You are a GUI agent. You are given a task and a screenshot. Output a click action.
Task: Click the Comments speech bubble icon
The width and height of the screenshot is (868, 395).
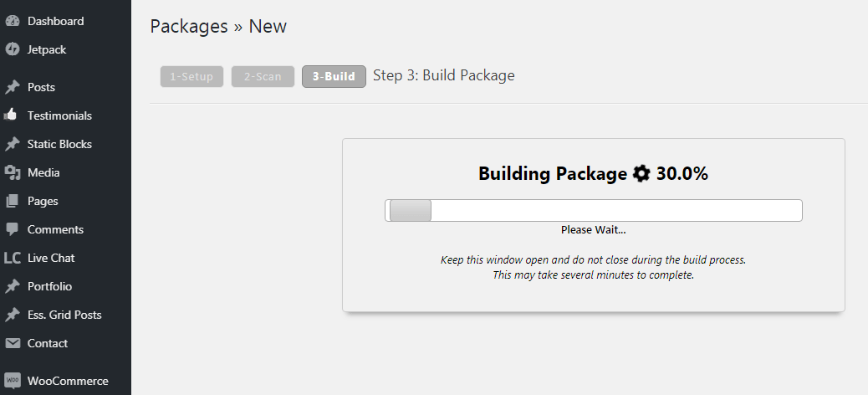click(13, 229)
